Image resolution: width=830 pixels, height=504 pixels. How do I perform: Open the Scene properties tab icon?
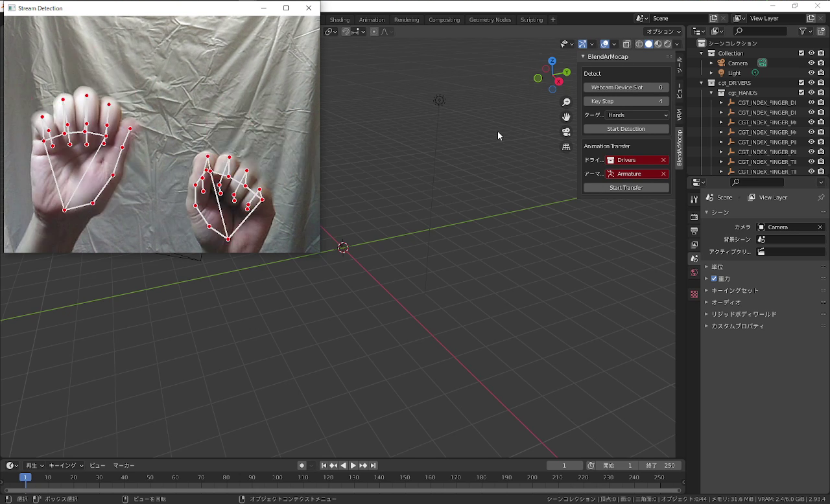(x=694, y=258)
